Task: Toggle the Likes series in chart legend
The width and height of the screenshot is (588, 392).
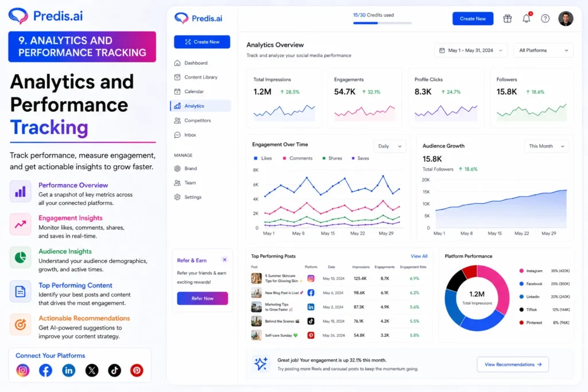Action: (263, 158)
